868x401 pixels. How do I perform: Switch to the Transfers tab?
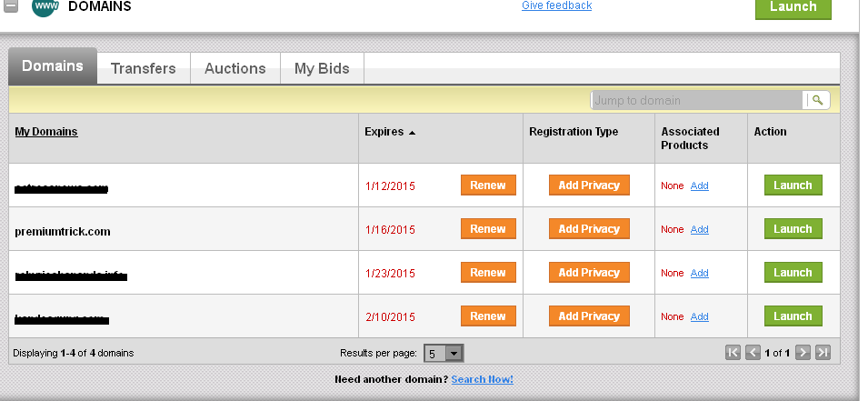click(143, 68)
